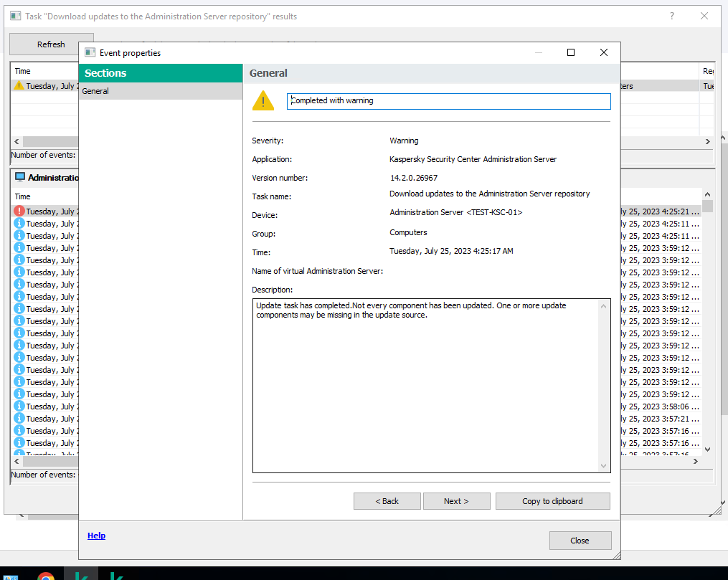Click the version number 14.2.0.26967
Viewport: 728px width, 580px height.
[414, 178]
